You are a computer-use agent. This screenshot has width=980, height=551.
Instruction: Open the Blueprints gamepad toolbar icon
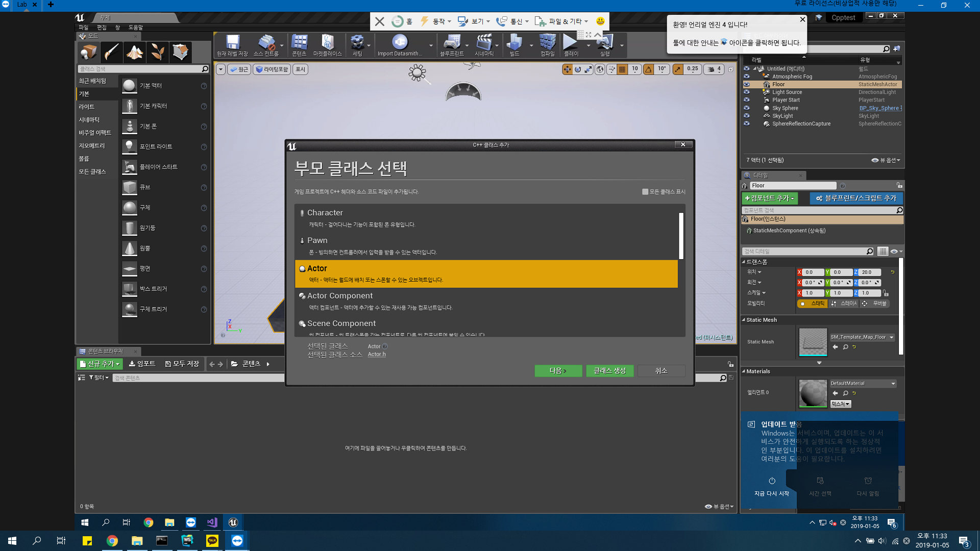click(452, 45)
